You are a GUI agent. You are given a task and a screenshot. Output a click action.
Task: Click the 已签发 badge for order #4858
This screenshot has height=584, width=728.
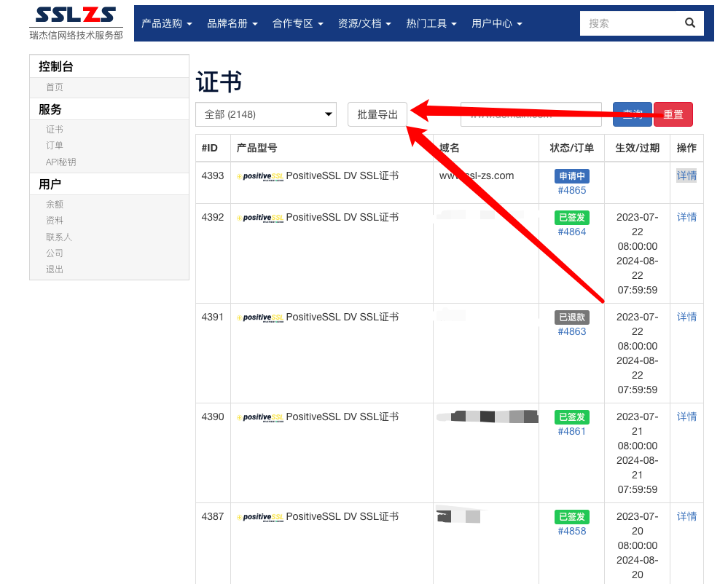pos(571,517)
